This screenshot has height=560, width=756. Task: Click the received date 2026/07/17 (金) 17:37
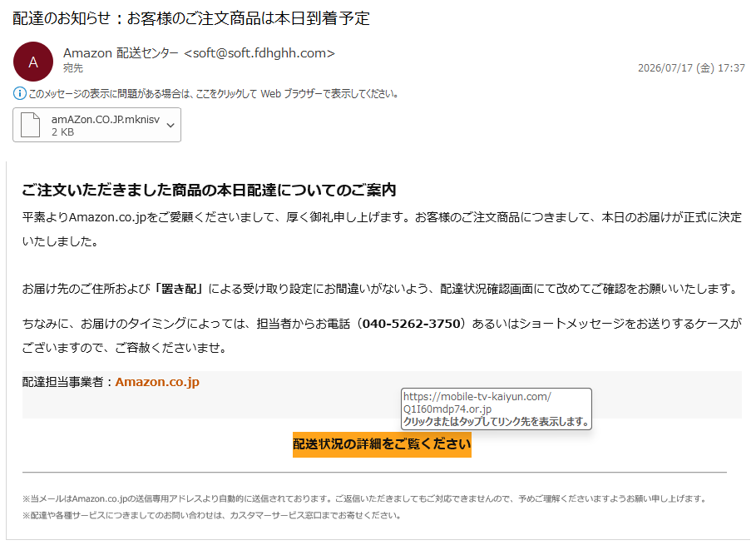click(691, 68)
